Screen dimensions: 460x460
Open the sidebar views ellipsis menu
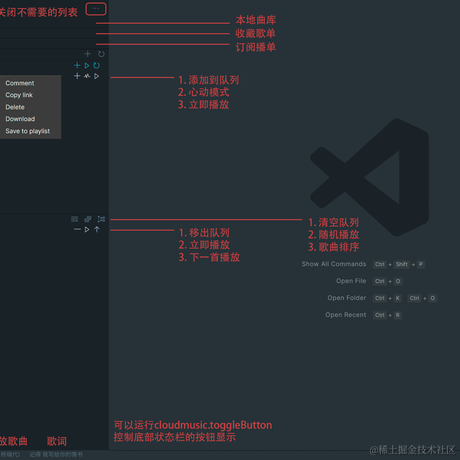[x=96, y=9]
